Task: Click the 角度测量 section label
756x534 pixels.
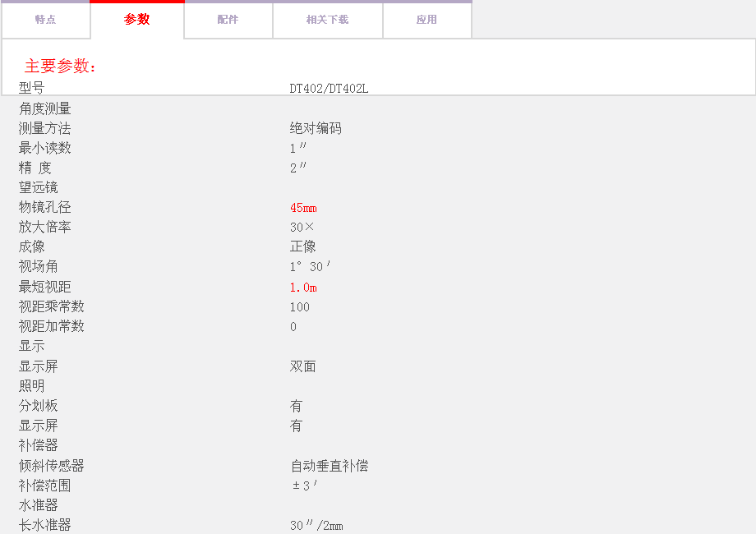Action: click(x=45, y=108)
